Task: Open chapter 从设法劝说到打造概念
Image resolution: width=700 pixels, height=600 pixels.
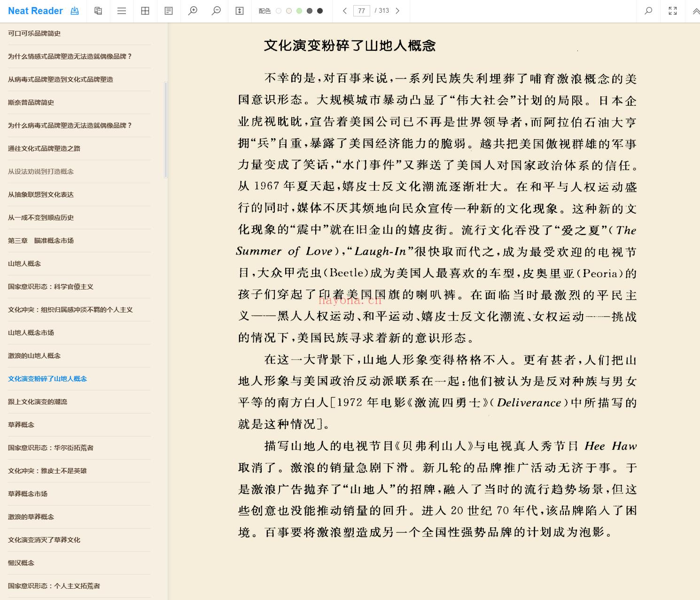Action: click(41, 171)
